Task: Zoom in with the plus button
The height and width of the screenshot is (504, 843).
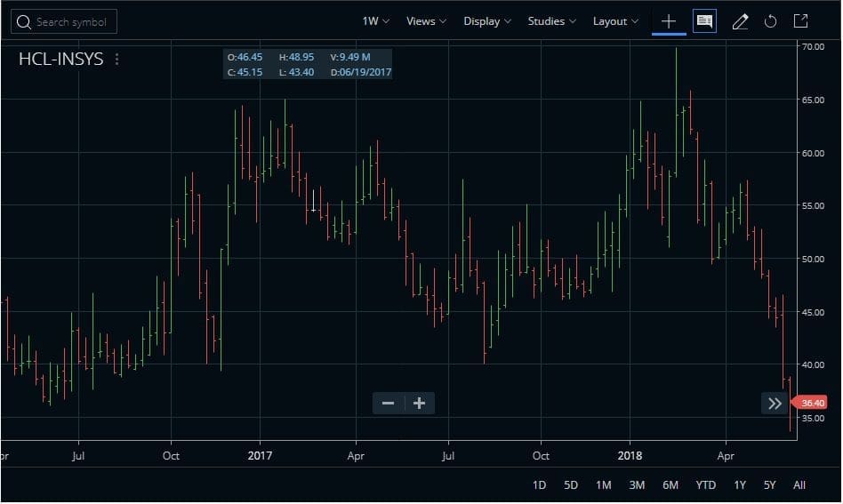Action: (x=420, y=403)
